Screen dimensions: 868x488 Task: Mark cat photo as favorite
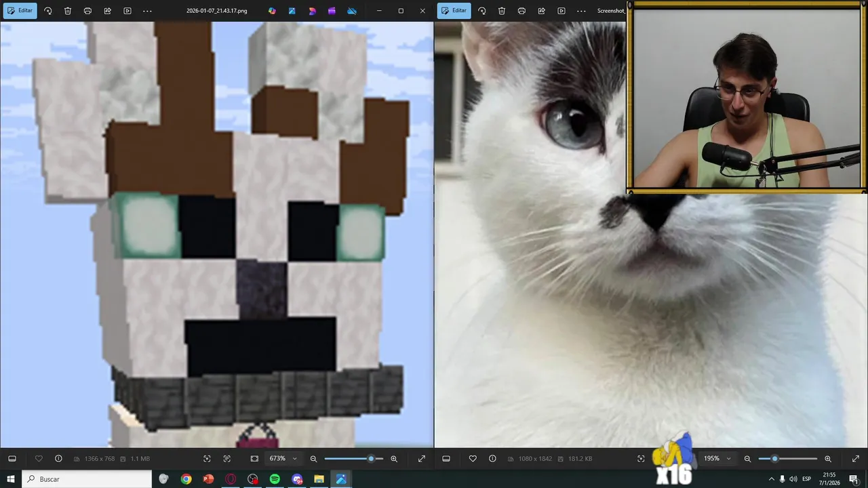pyautogui.click(x=473, y=459)
